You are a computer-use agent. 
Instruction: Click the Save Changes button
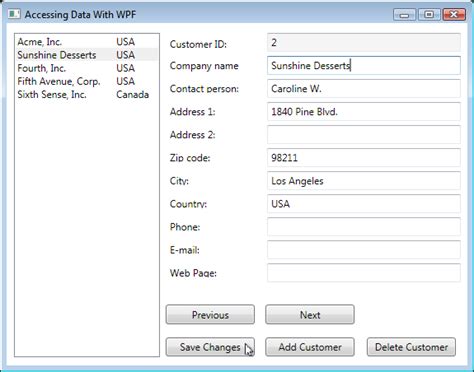click(210, 347)
